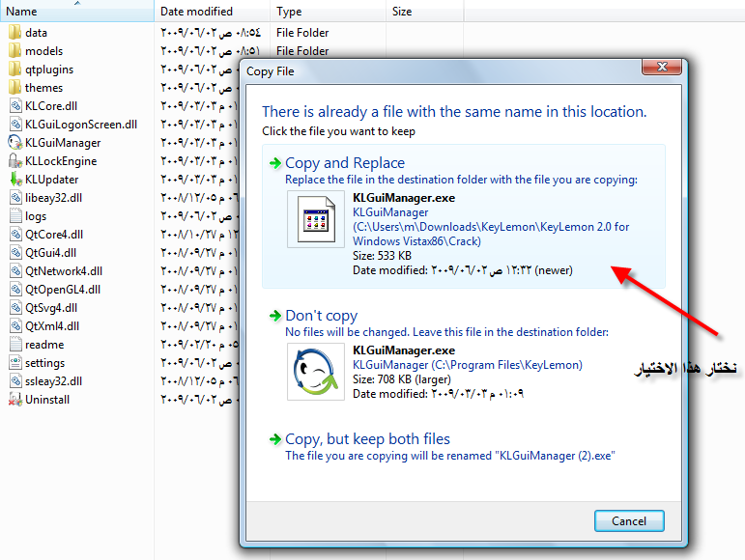Select the models folder icon
This screenshot has width=745, height=560.
pos(14,51)
